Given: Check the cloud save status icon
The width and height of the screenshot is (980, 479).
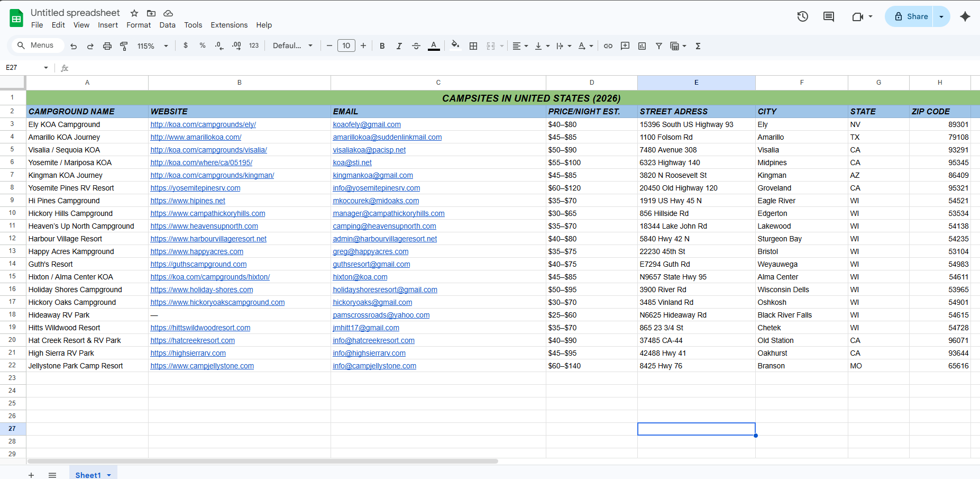Looking at the screenshot, I should [168, 13].
